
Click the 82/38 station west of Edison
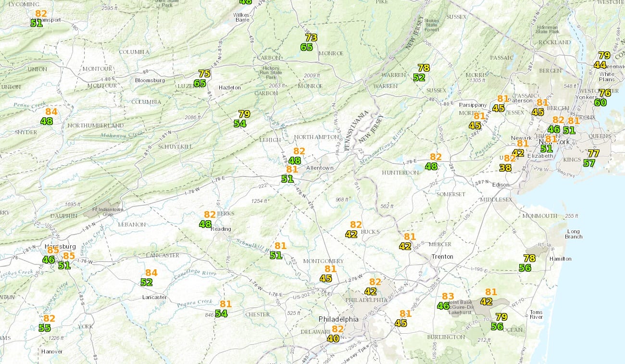tap(507, 163)
